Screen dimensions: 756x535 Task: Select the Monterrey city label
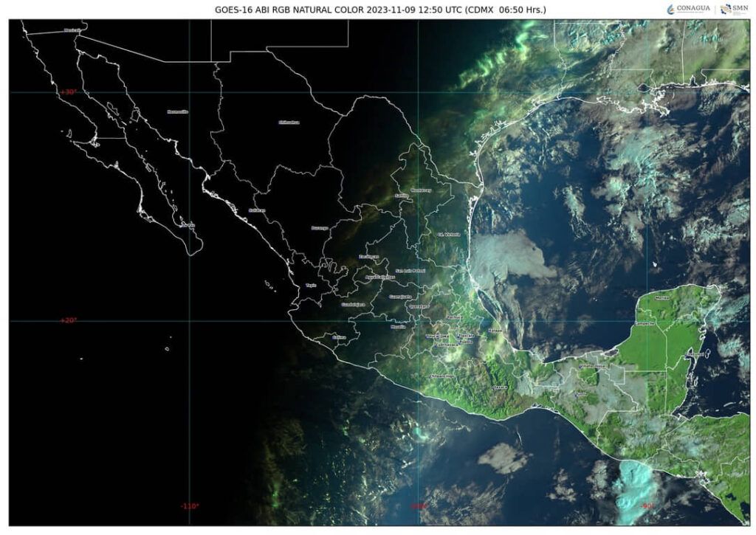pos(421,190)
